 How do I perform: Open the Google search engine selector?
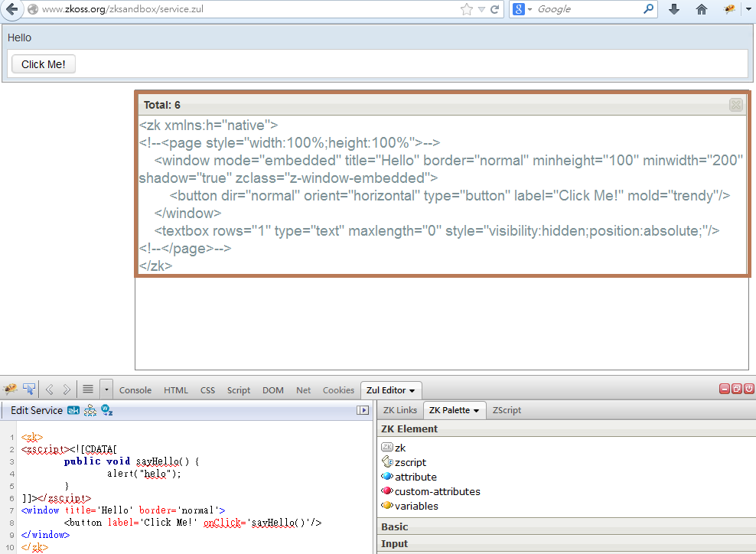click(522, 9)
